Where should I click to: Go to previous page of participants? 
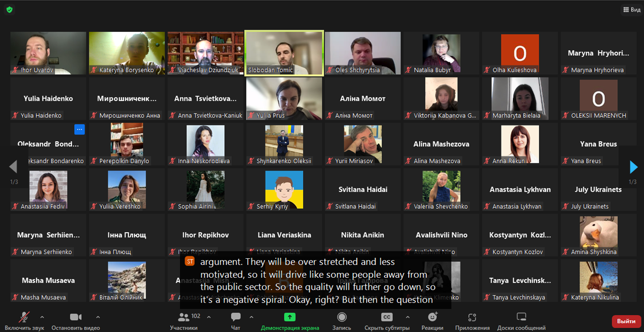click(13, 167)
